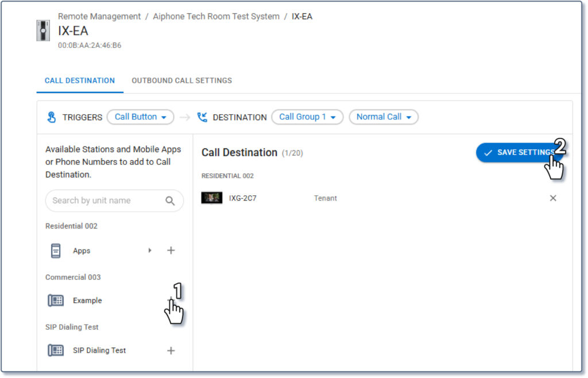
Task: Add Apps to call destination
Action: coord(171,250)
